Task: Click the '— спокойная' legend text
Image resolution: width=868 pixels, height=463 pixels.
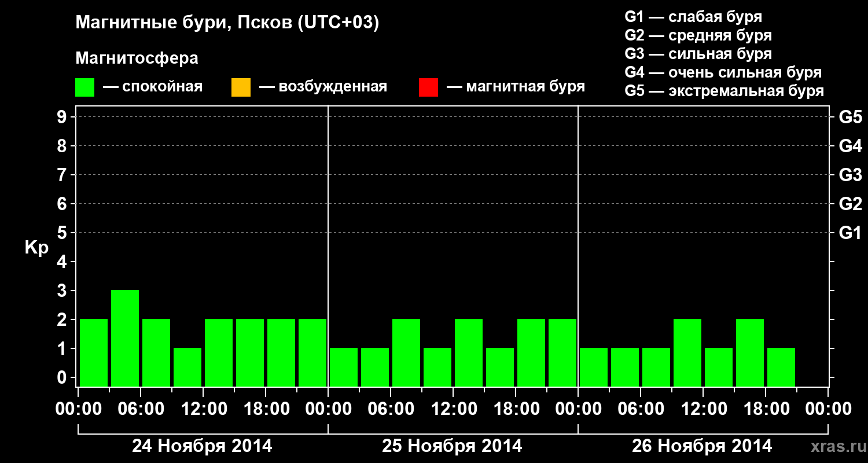Action: click(x=153, y=87)
